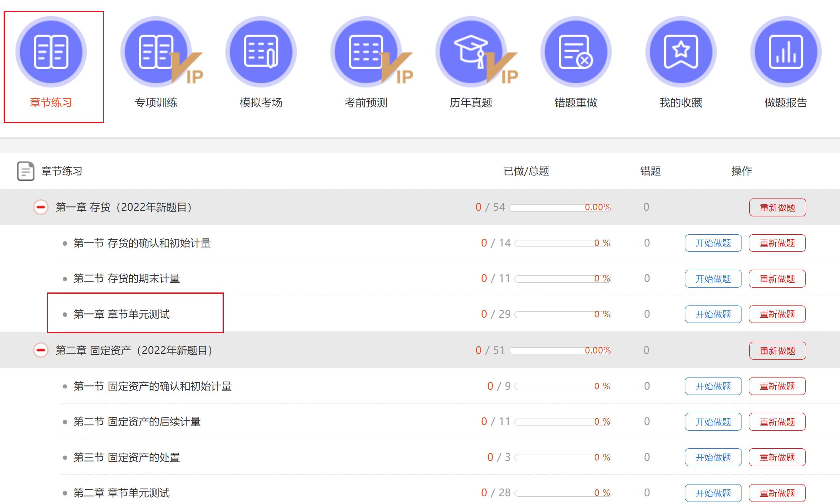This screenshot has height=504, width=840.
Task: Collapse 第二章 固定资产 chapter section
Action: (41, 350)
